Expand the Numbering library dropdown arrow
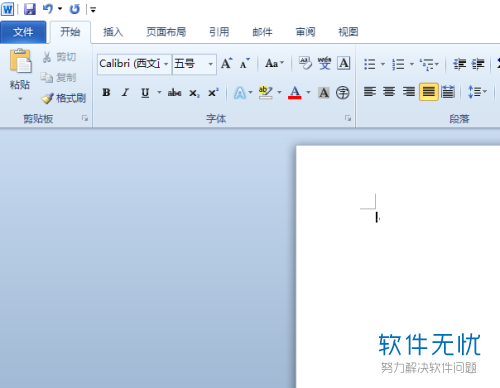The height and width of the screenshot is (388, 500). 412,64
